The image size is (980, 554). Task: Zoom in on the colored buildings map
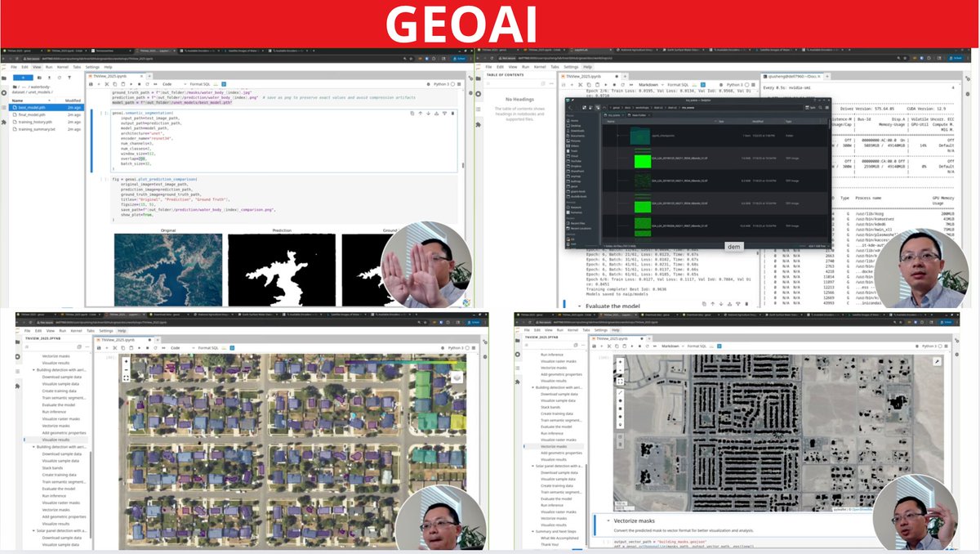point(126,361)
